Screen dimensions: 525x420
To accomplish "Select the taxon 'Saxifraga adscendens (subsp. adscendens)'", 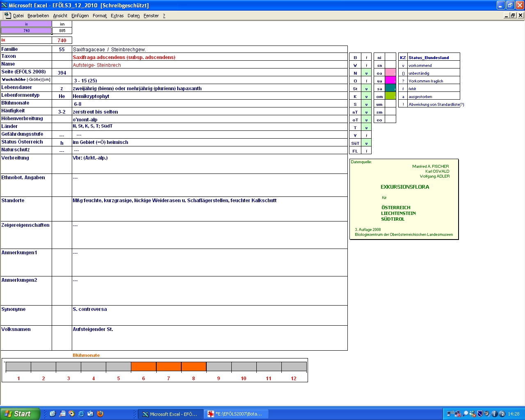I will tap(124, 57).
